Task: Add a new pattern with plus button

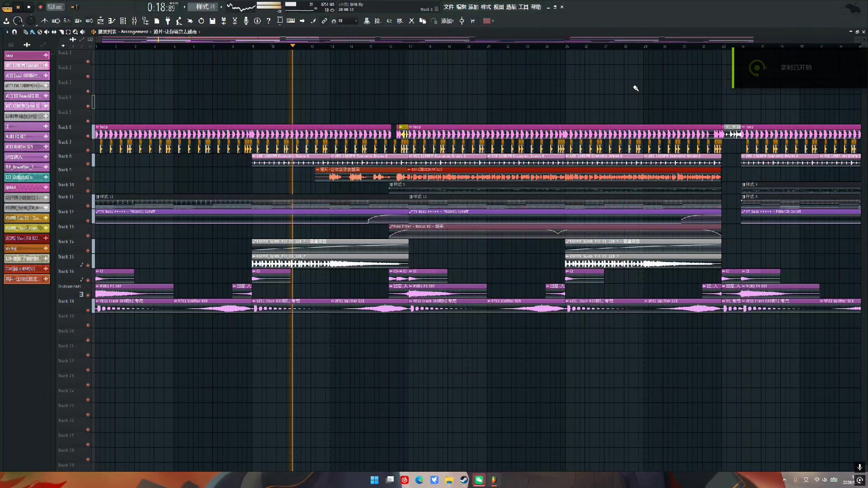Action: click(222, 7)
